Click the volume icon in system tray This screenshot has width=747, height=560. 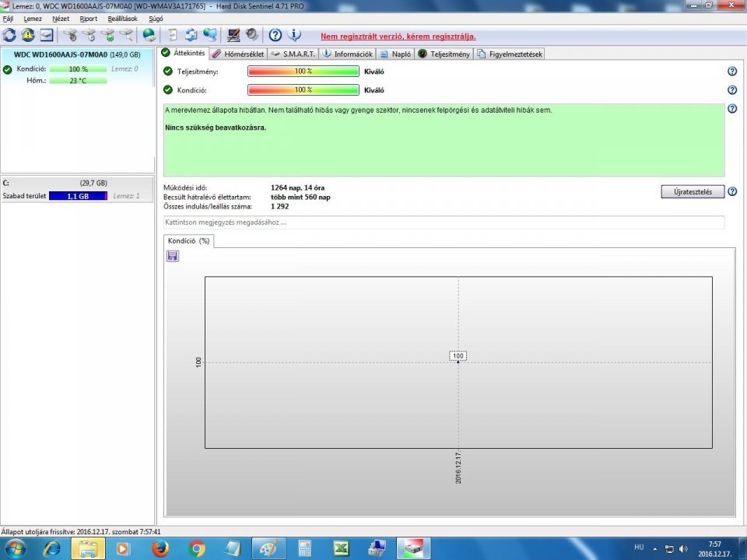(683, 548)
